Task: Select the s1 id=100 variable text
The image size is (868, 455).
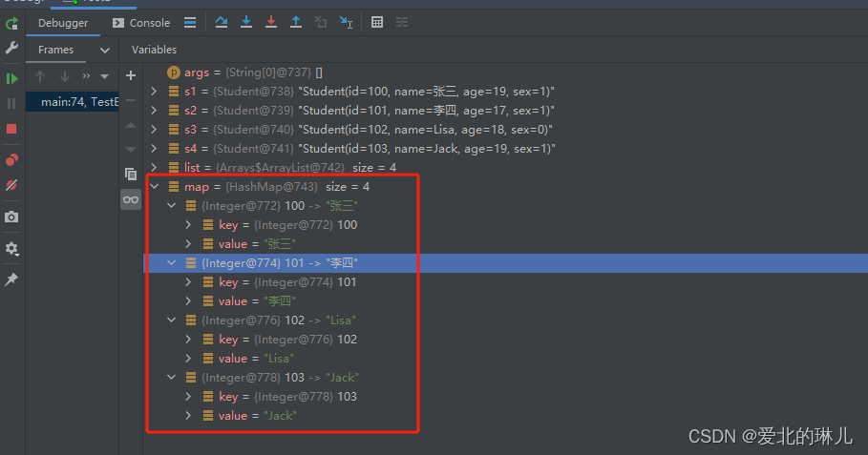Action: (x=426, y=92)
